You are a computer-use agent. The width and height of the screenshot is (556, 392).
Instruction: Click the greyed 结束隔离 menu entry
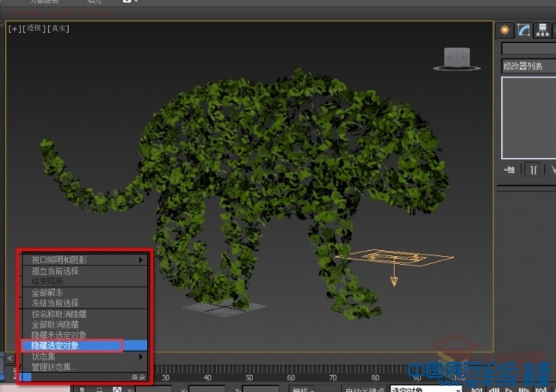point(85,282)
